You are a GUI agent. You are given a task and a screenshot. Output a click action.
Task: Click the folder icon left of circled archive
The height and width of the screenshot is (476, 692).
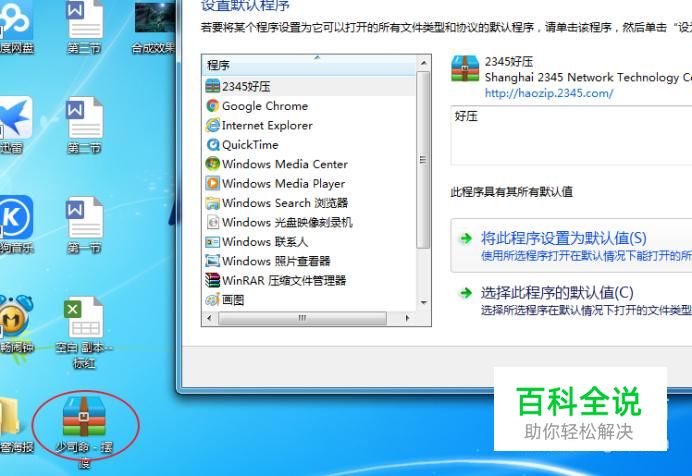pos(9,416)
